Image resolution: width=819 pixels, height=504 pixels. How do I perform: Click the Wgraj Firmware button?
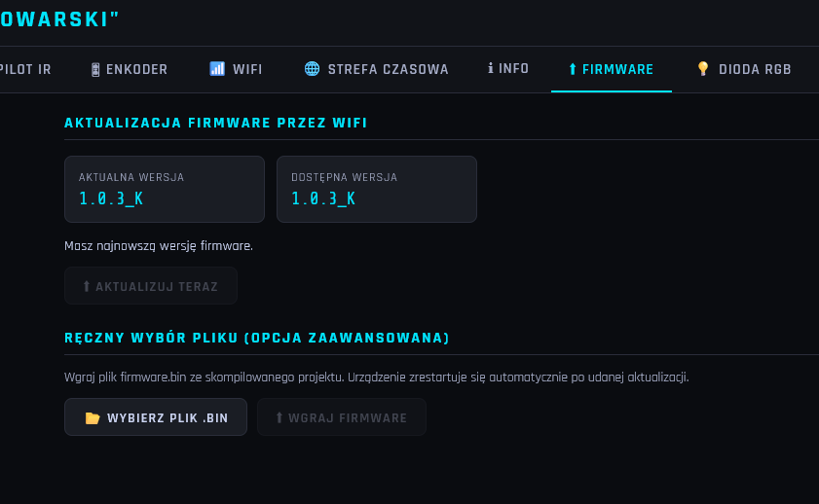(342, 417)
